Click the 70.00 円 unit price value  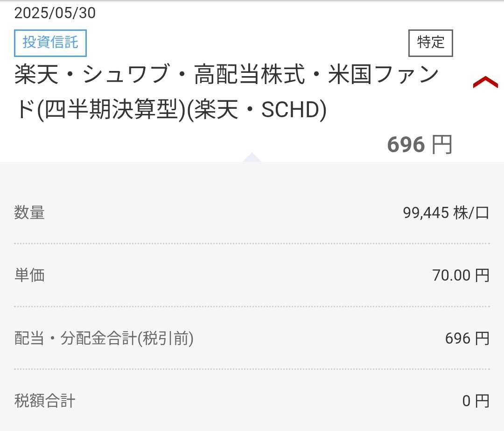[461, 276]
